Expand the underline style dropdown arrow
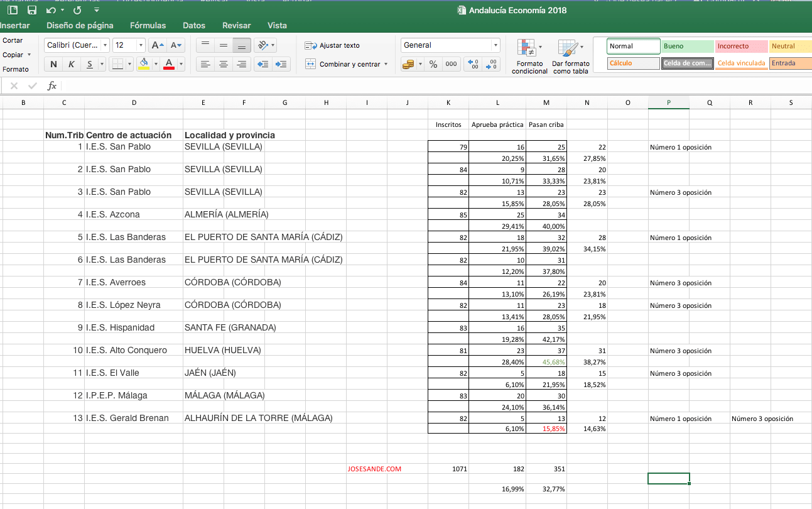This screenshot has width=812, height=509. coord(102,64)
